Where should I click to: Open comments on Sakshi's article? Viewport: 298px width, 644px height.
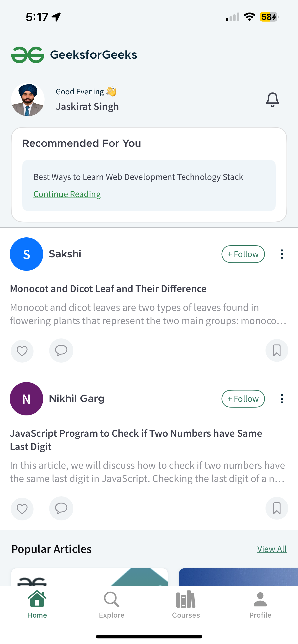click(x=61, y=350)
